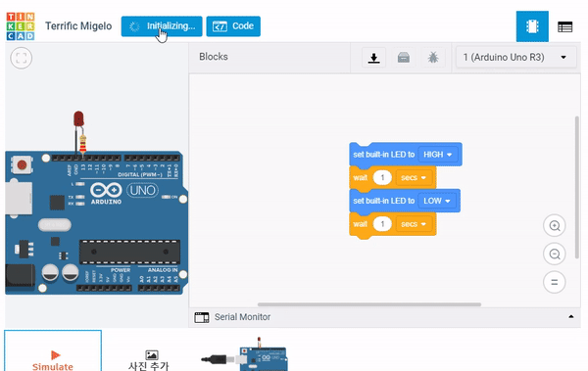Click the Arduino digital pin header

coord(115,158)
